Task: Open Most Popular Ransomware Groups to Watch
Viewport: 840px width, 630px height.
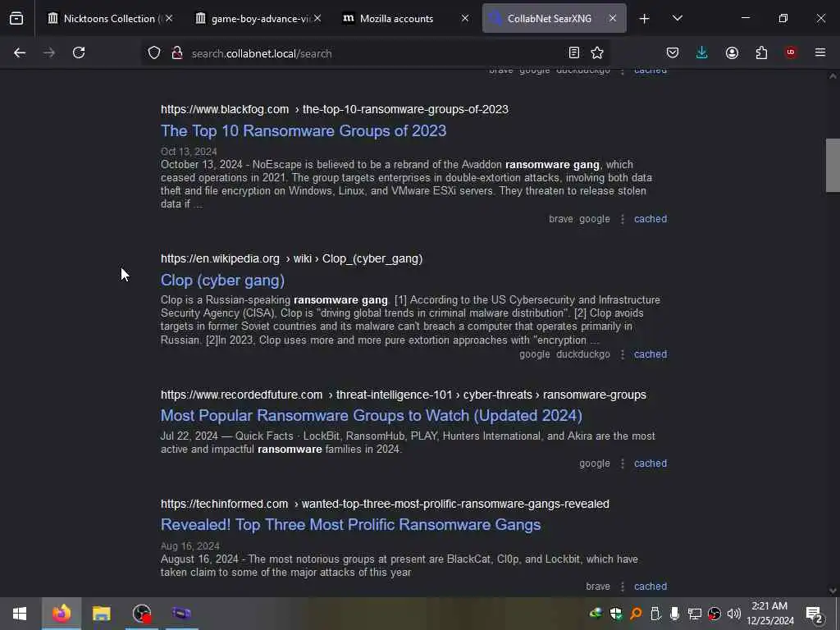Action: tap(372, 416)
